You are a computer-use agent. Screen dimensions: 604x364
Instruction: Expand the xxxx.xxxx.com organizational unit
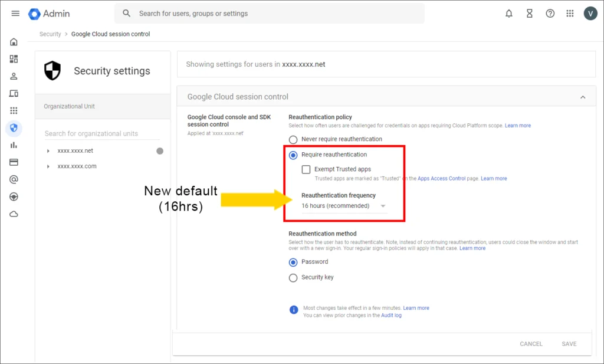pos(49,166)
